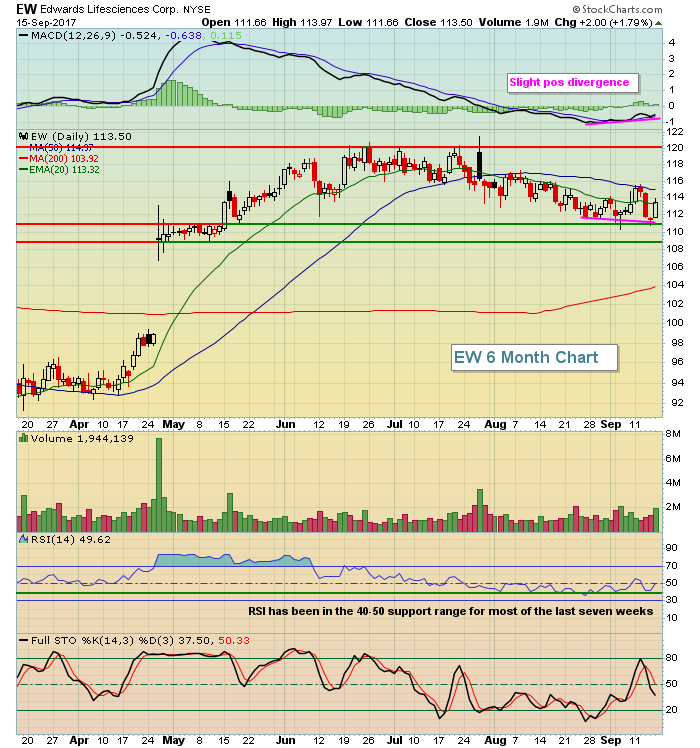
Task: Click the RSI 40-50 support range annotation
Action: (450, 611)
